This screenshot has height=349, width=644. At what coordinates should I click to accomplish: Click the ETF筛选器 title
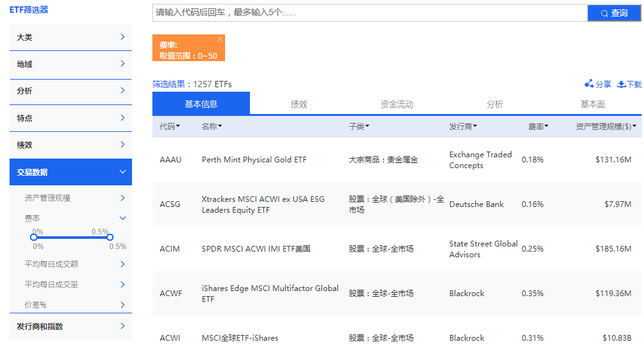(29, 10)
